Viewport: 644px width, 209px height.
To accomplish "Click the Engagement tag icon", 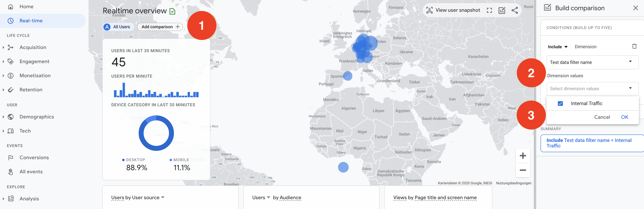I will point(11,62).
